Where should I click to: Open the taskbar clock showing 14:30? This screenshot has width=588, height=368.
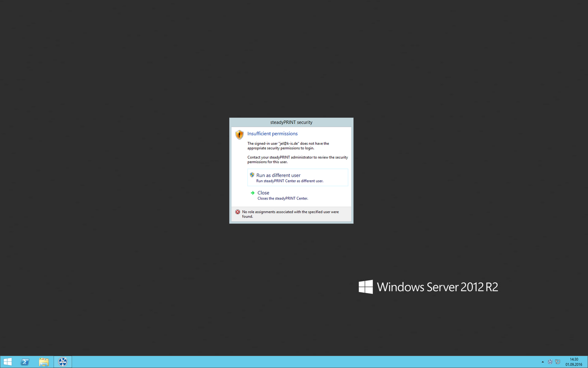click(574, 362)
